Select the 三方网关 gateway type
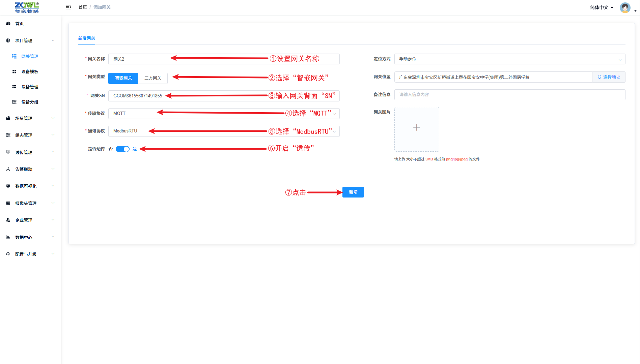Screen dimensions: 640x364 click(153, 78)
